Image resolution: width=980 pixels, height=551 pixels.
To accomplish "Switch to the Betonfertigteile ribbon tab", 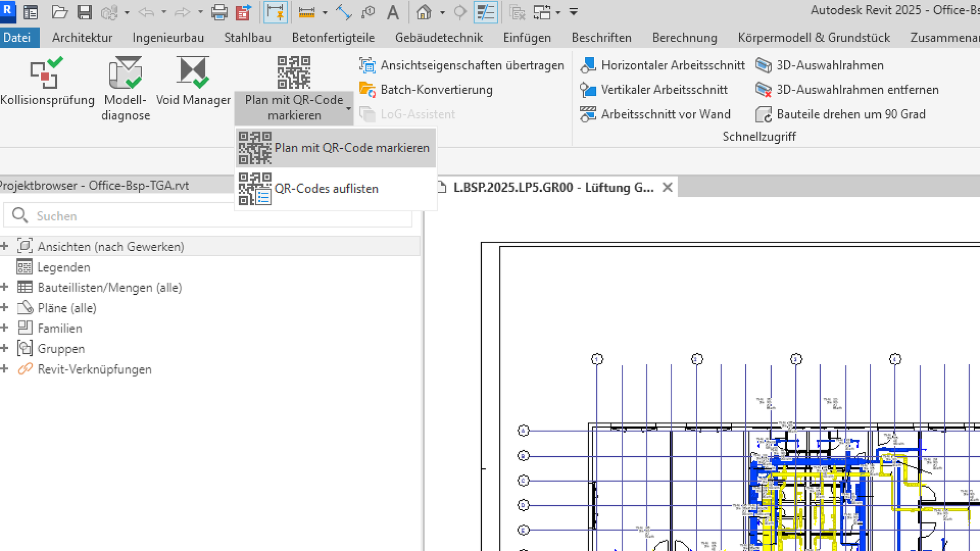I will [333, 37].
